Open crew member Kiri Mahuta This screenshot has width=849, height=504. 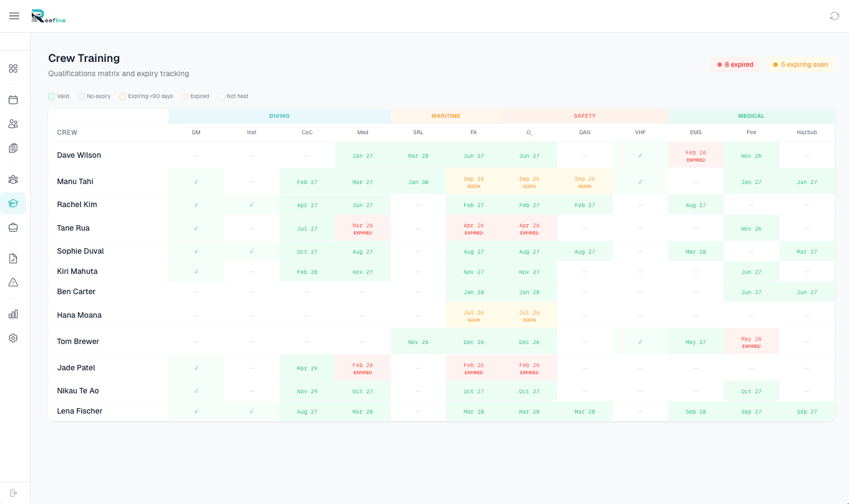point(77,271)
